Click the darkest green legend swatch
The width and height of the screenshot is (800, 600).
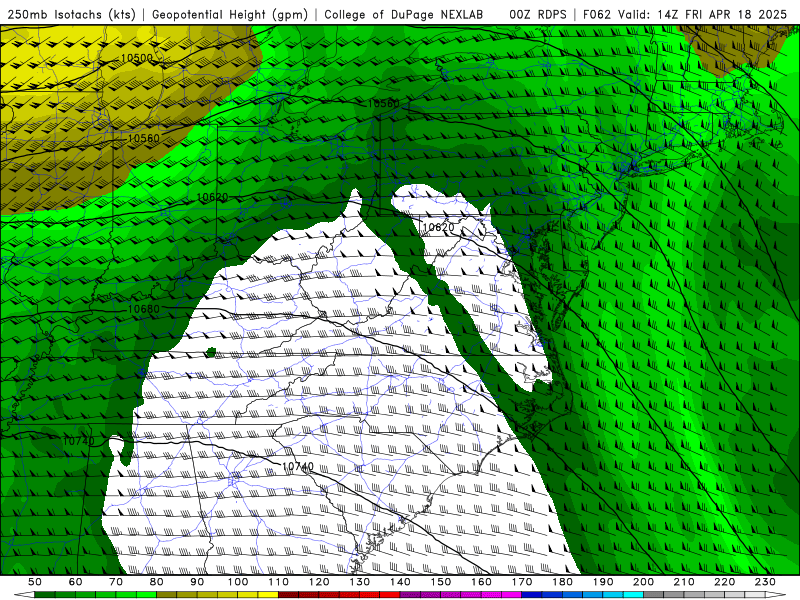point(45,595)
